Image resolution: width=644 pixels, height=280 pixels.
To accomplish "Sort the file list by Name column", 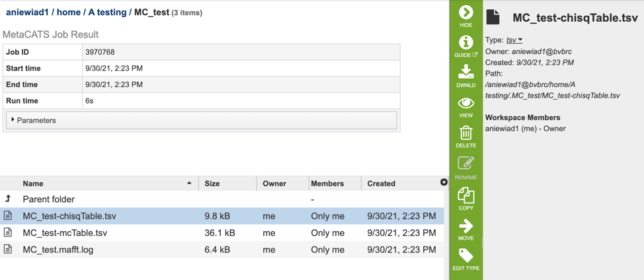I will click(33, 184).
